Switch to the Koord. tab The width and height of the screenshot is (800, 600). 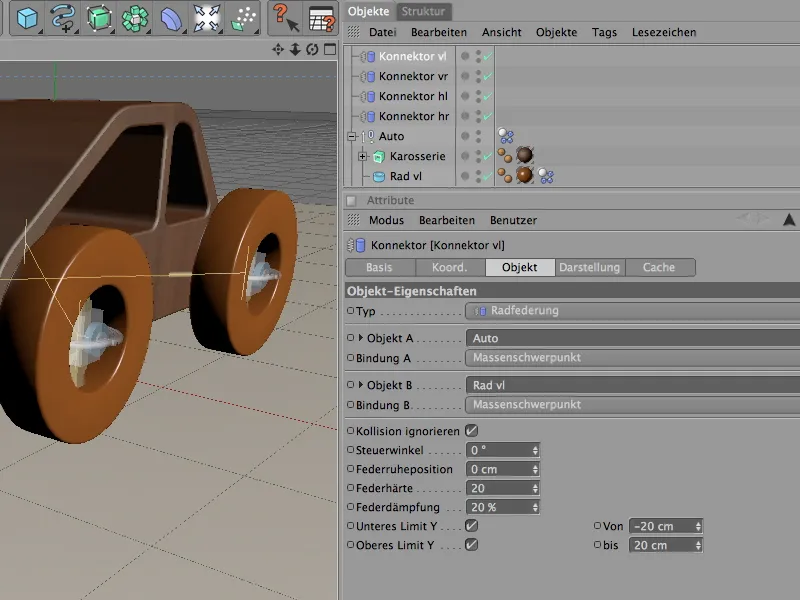pyautogui.click(x=449, y=268)
